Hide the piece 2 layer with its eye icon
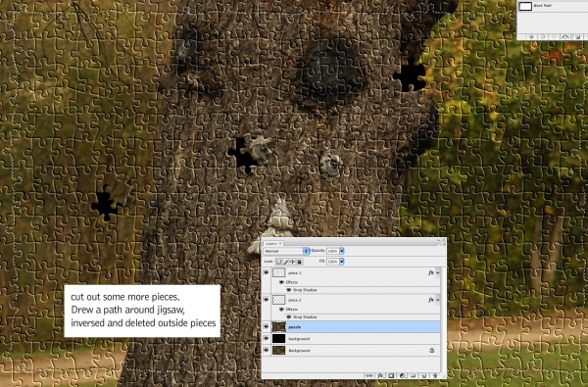The width and height of the screenshot is (588, 387). pos(267,300)
